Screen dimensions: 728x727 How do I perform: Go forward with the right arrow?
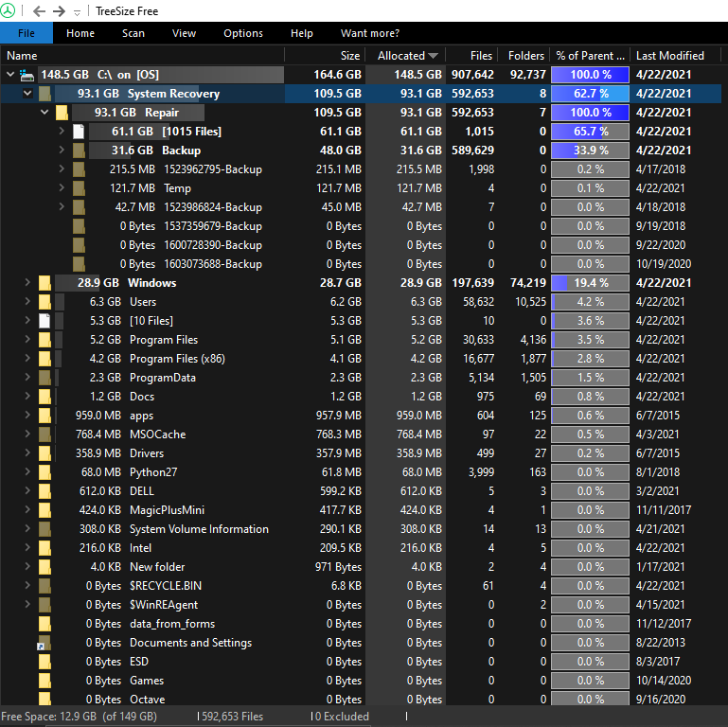click(x=59, y=11)
